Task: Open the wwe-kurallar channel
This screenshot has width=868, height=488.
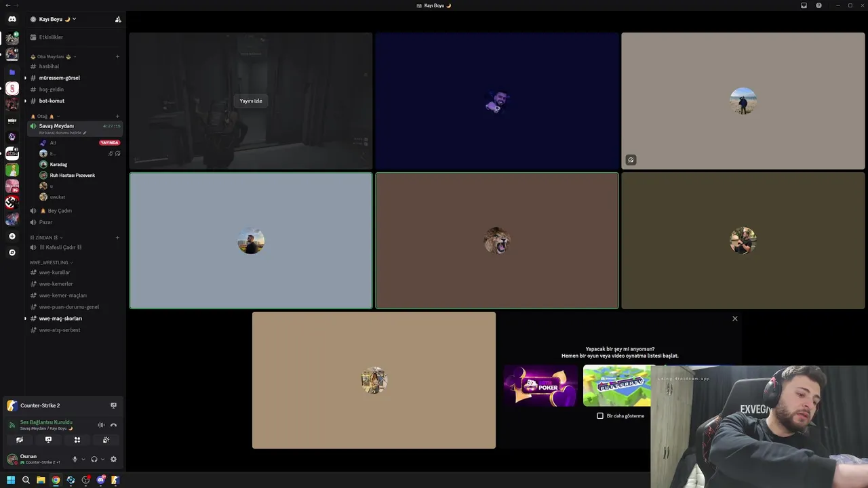Action: [54, 272]
